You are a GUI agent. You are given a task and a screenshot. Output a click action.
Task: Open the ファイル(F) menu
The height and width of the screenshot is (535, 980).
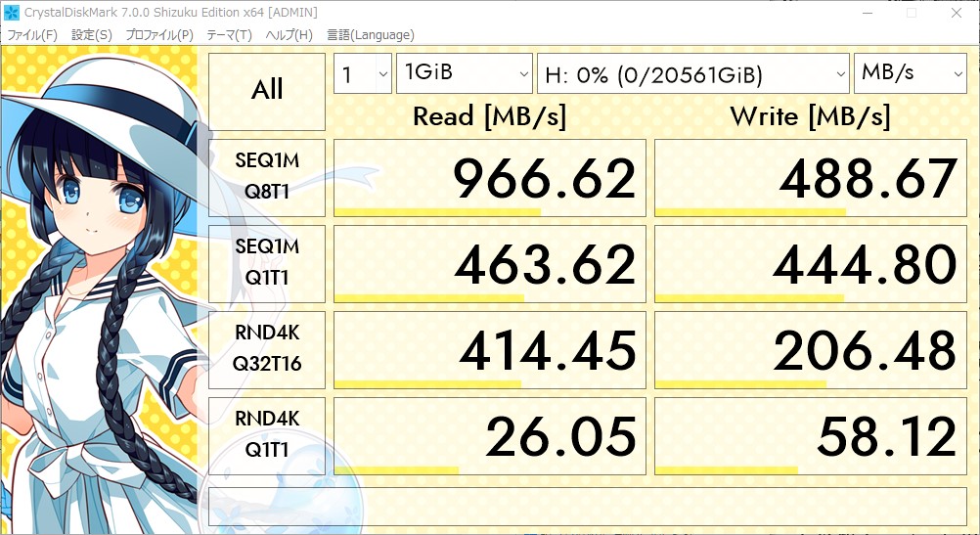click(x=32, y=35)
